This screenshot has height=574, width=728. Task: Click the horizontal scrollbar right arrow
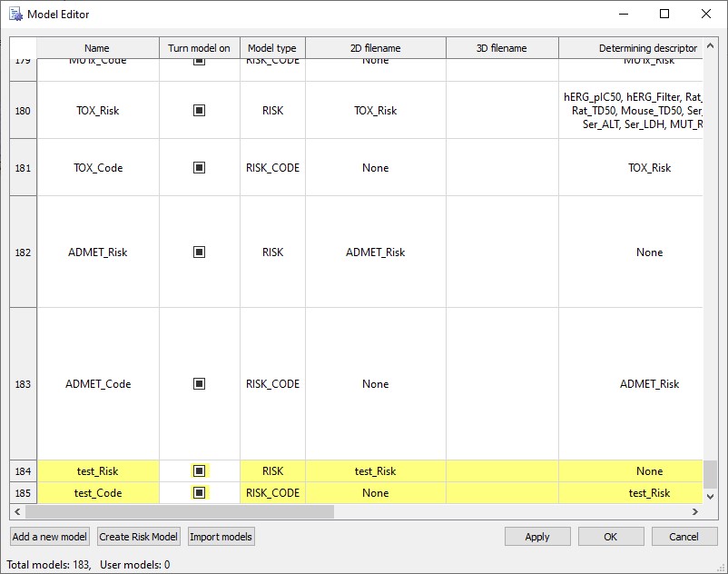(x=695, y=511)
